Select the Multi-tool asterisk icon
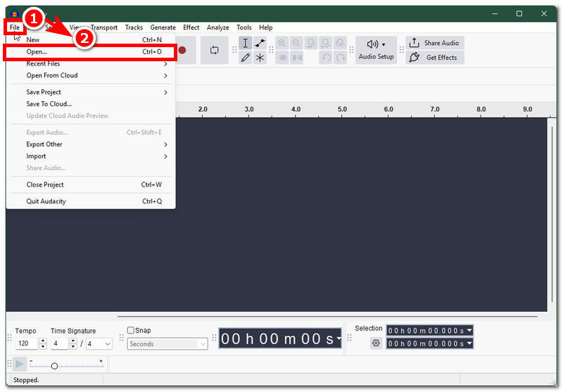The image size is (563, 392). (260, 58)
